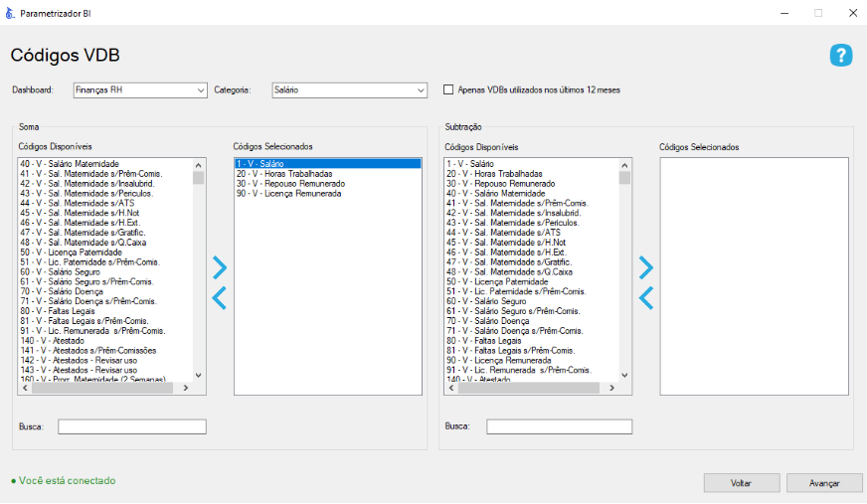Enable Apenas VDBs utilizados nos últimos 12 meses
The width and height of the screenshot is (867, 504).
(x=448, y=89)
